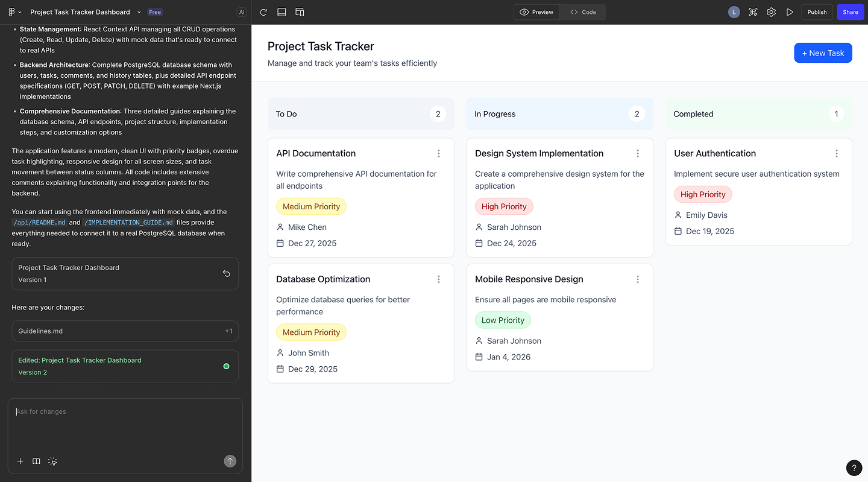The image size is (868, 482).
Task: Switch to the Code tab
Action: pos(582,11)
